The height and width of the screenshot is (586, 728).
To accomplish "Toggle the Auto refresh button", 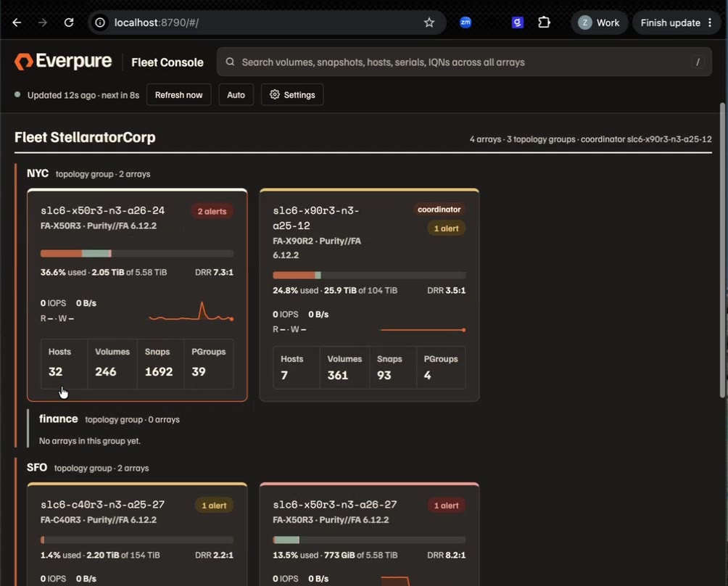I will coord(236,95).
